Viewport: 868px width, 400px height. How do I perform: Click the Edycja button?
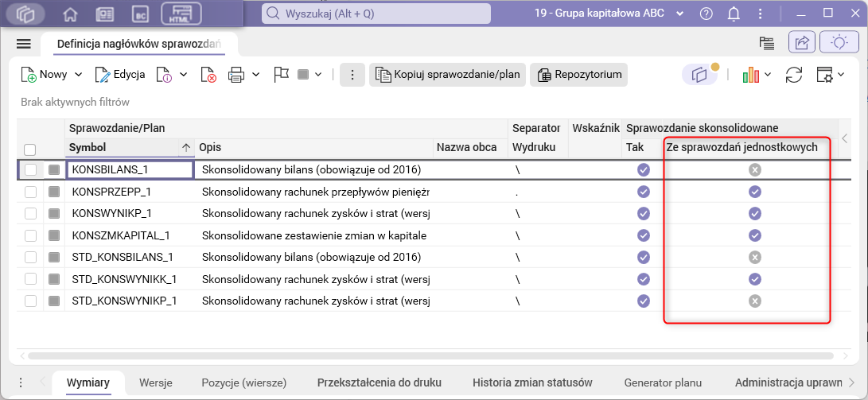click(120, 75)
